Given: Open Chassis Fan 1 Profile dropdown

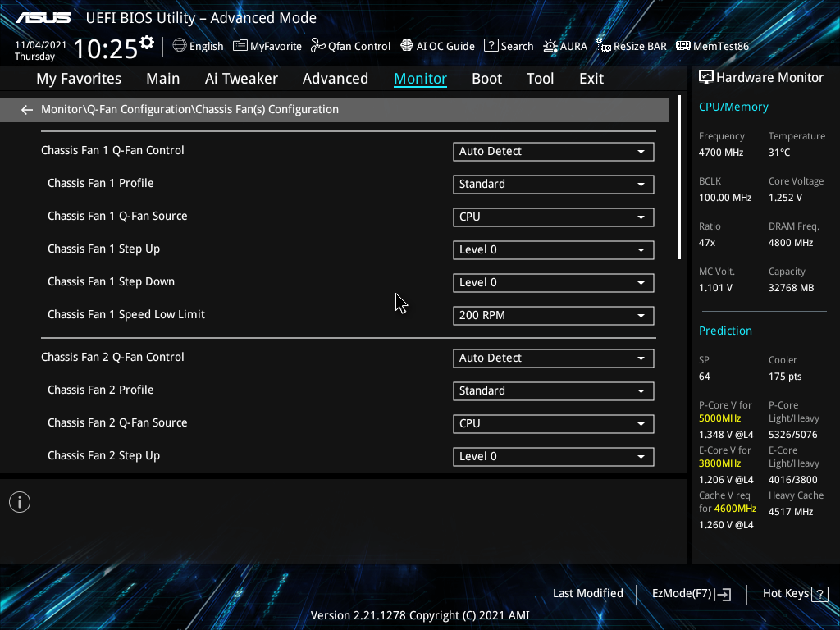Looking at the screenshot, I should pyautogui.click(x=554, y=185).
